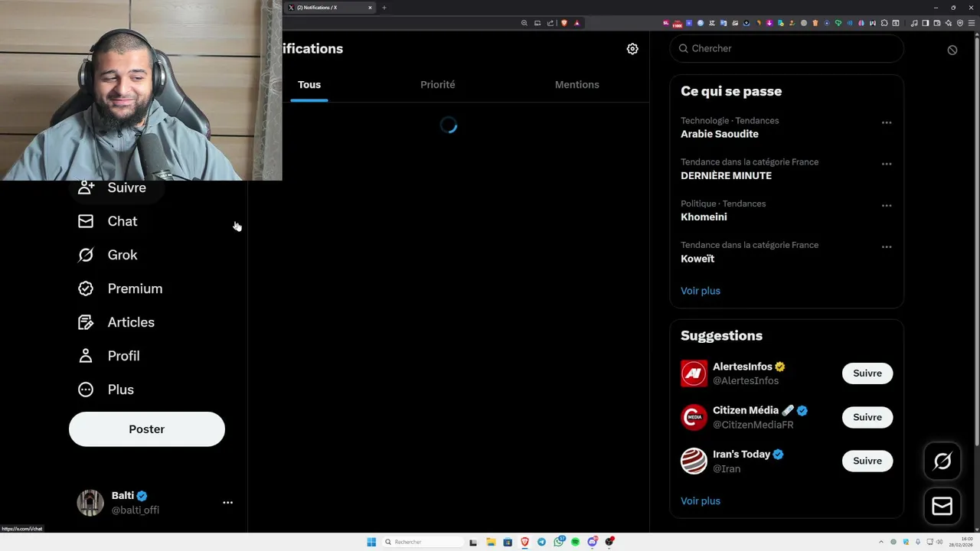Click the Brave browser taskbar icon
The height and width of the screenshot is (551, 980).
click(525, 542)
